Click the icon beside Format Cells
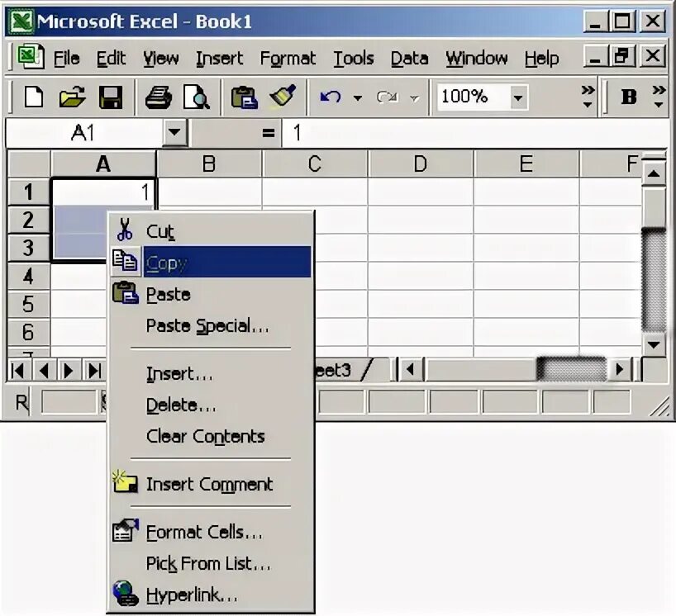The width and height of the screenshot is (676, 616). 125,530
